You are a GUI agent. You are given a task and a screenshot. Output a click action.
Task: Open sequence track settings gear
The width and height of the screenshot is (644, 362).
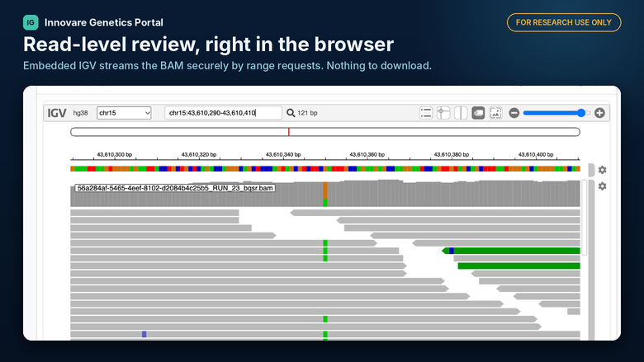[602, 170]
